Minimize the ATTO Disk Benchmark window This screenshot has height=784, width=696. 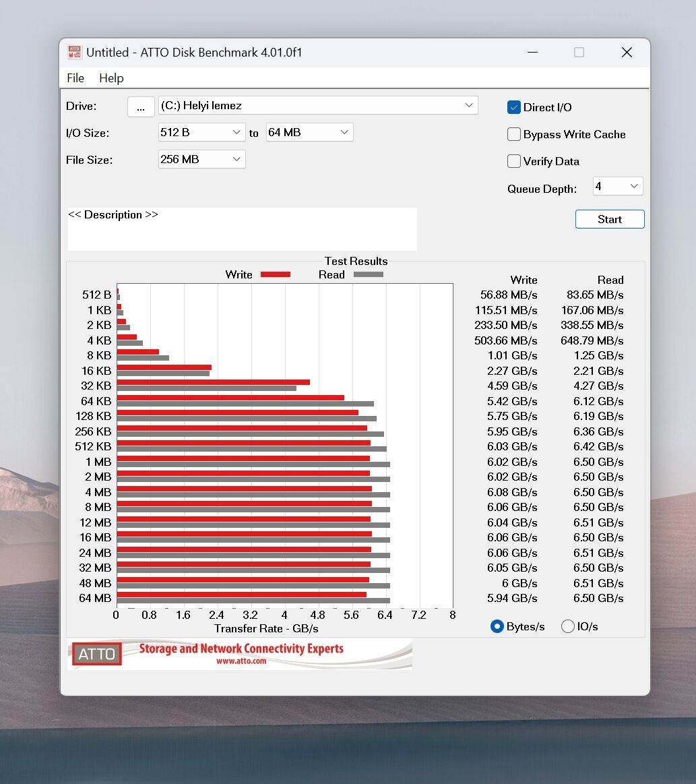[x=533, y=52]
